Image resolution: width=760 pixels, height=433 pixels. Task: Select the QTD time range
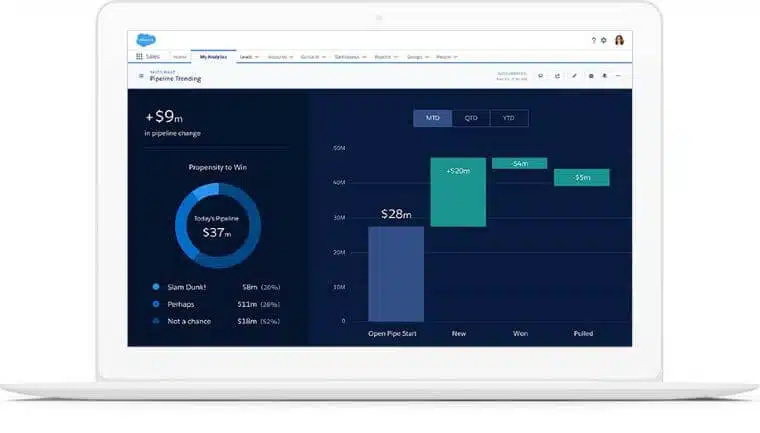(471, 118)
